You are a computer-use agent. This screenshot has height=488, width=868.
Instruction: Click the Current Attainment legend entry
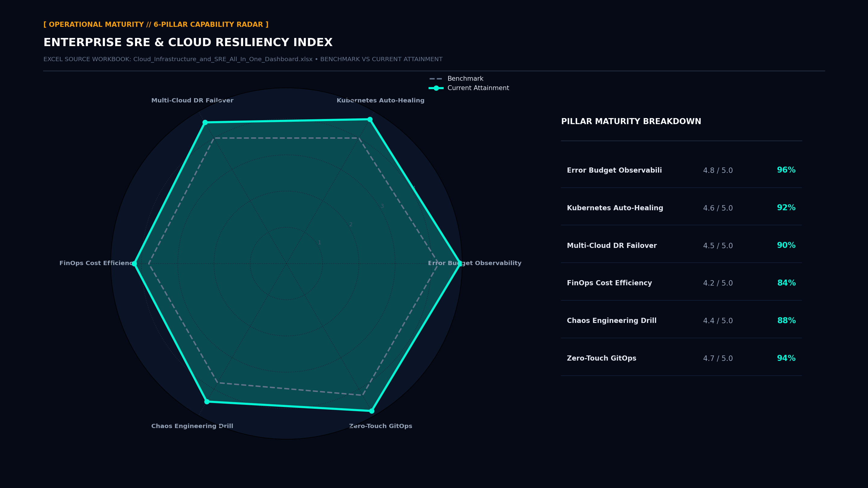point(469,88)
